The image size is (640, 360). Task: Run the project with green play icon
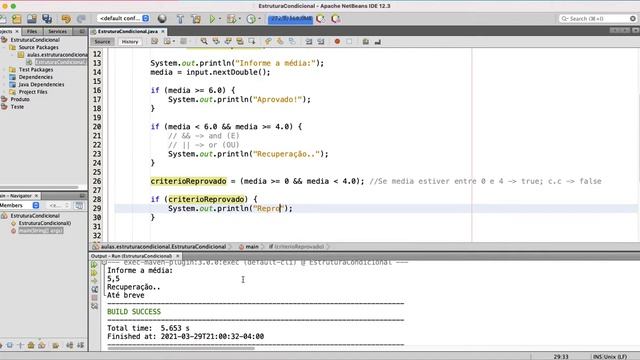(x=212, y=19)
